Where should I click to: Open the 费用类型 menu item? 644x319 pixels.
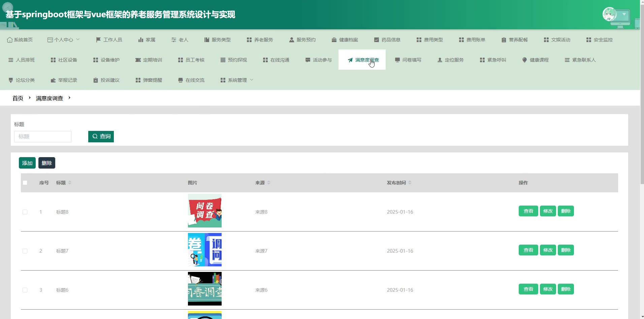click(x=430, y=40)
